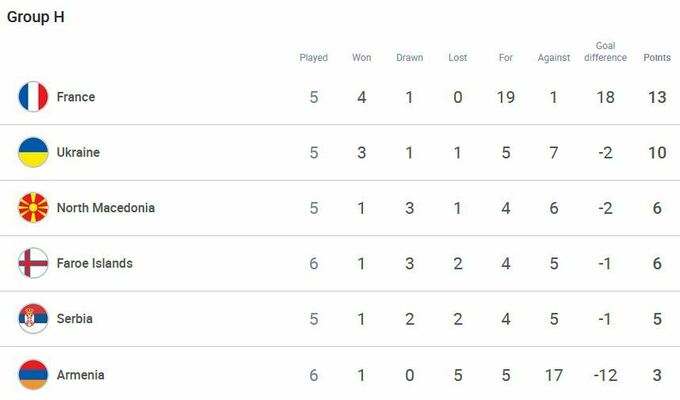
Task: Click Armenia's -12 goal difference value
Action: click(605, 375)
